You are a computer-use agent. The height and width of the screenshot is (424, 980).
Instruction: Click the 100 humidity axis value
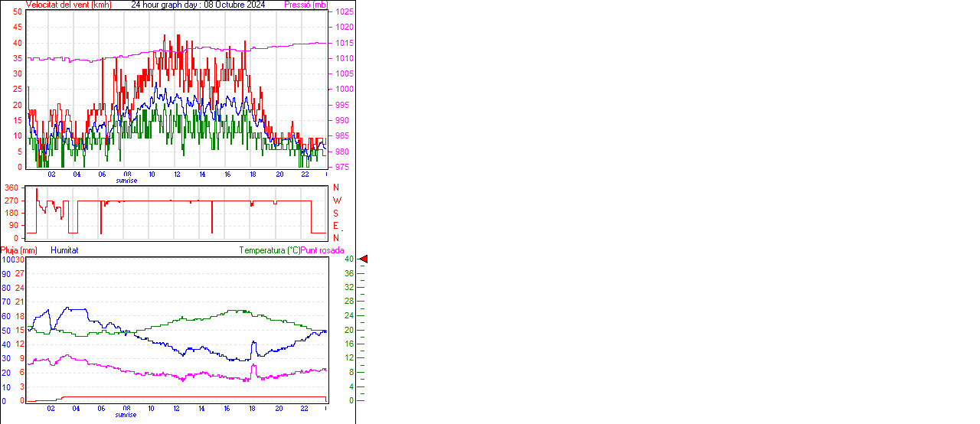(x=8, y=259)
